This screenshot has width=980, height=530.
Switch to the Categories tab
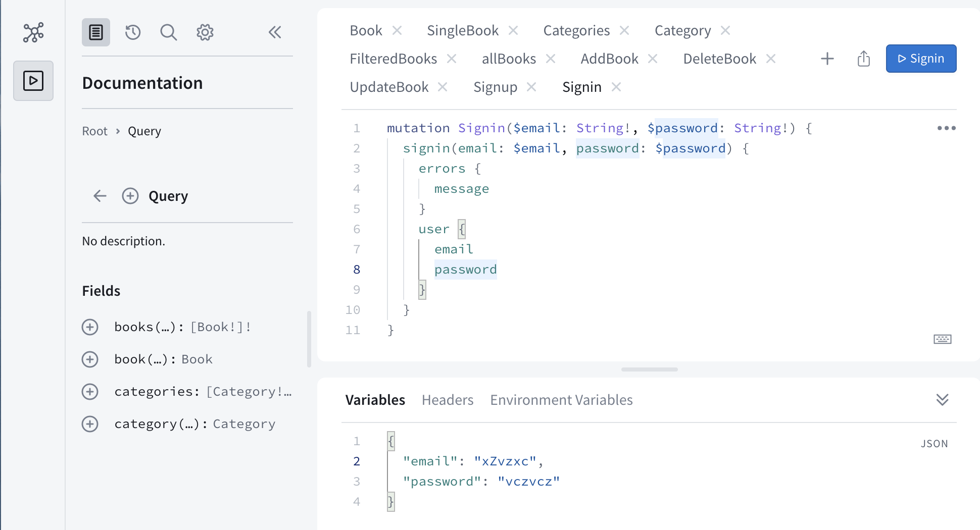point(576,31)
